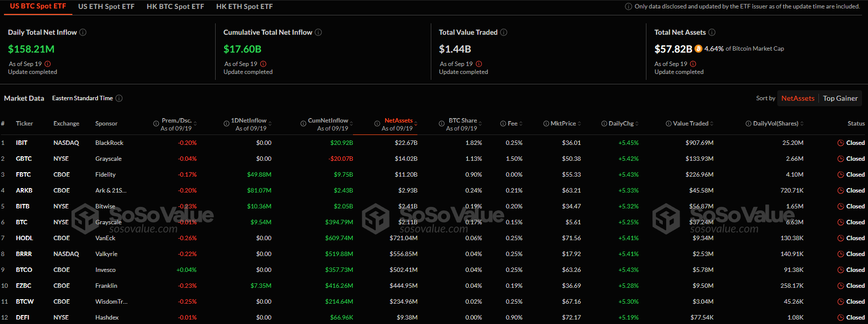Sort table by 1DNetInflow column arrows
The height and width of the screenshot is (324, 868).
coord(270,124)
